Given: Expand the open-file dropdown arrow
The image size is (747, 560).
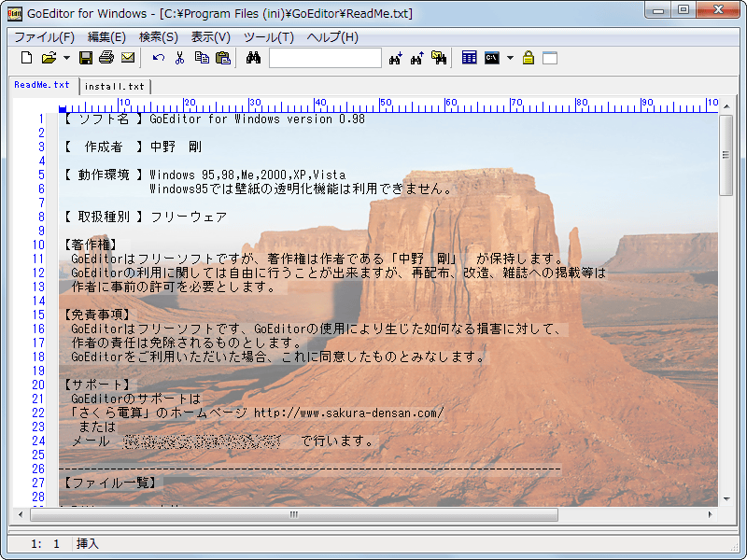Looking at the screenshot, I should tap(66, 58).
